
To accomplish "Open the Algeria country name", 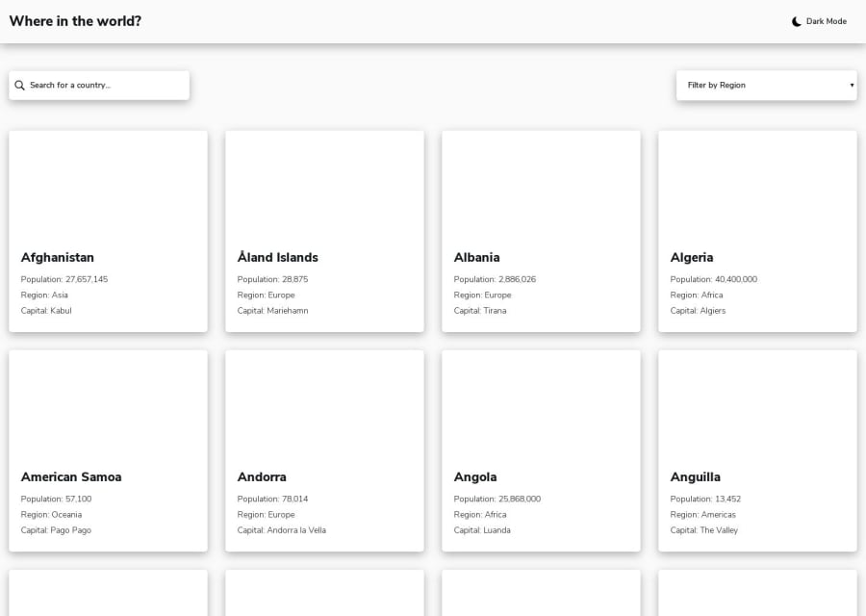I will click(692, 257).
